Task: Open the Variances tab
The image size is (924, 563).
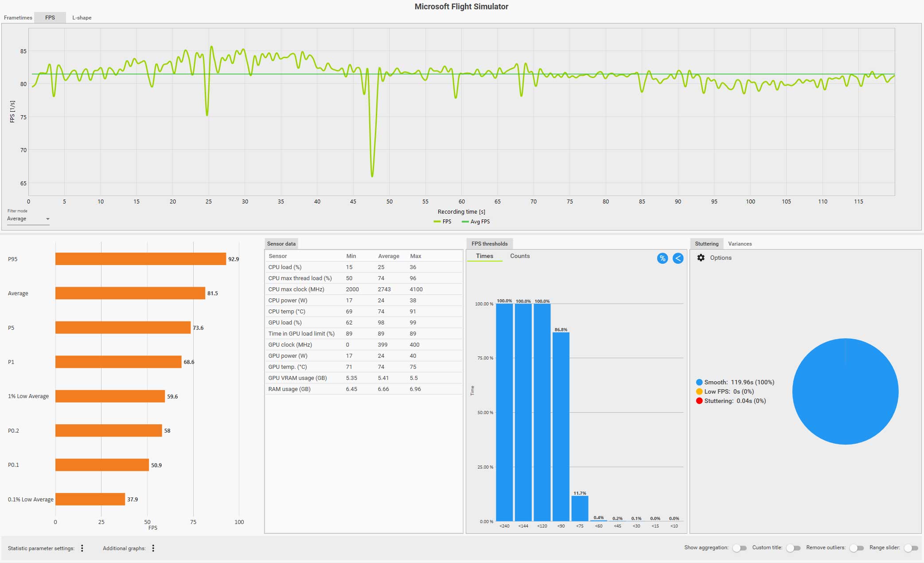Action: click(740, 244)
